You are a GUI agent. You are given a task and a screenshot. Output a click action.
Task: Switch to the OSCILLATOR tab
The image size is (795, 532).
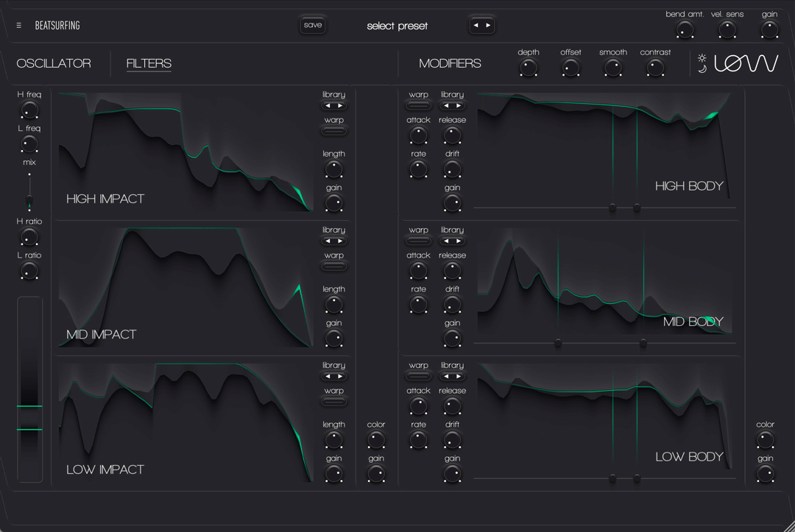click(x=54, y=63)
